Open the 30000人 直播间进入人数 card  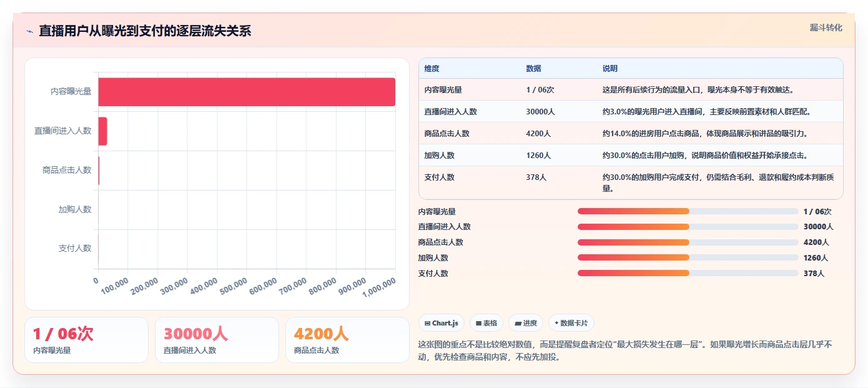pyautogui.click(x=217, y=340)
